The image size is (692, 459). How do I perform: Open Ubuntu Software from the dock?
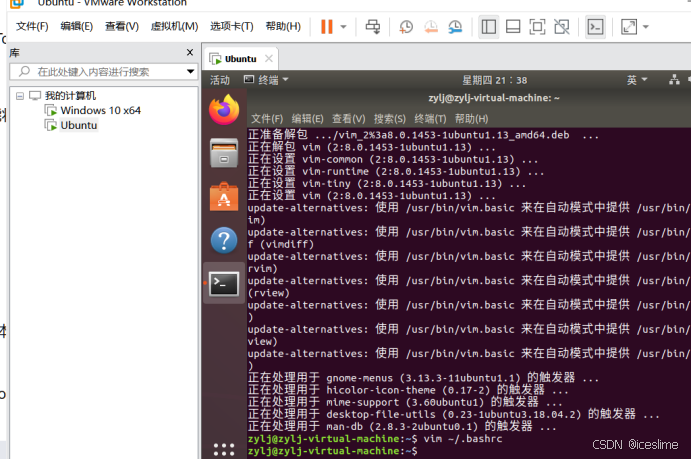click(x=224, y=197)
